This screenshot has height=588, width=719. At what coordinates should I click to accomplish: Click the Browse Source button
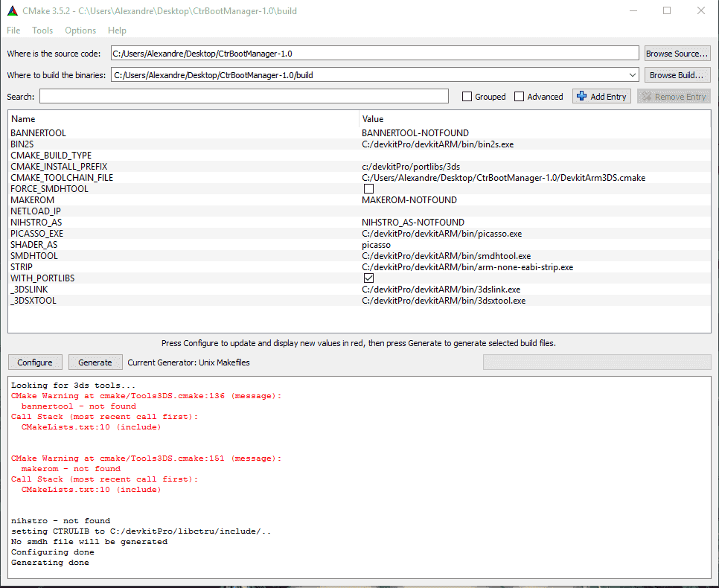click(677, 53)
